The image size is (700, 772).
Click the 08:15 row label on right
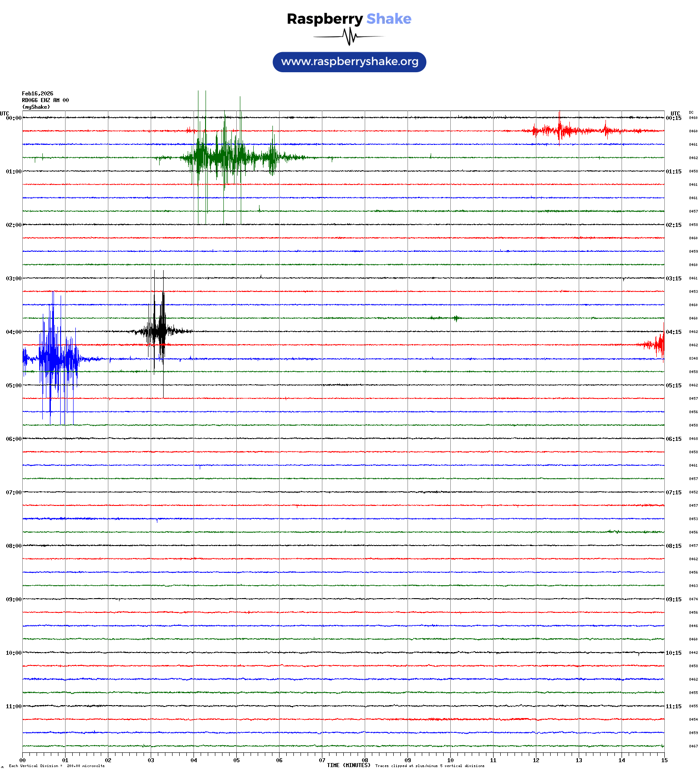point(673,546)
